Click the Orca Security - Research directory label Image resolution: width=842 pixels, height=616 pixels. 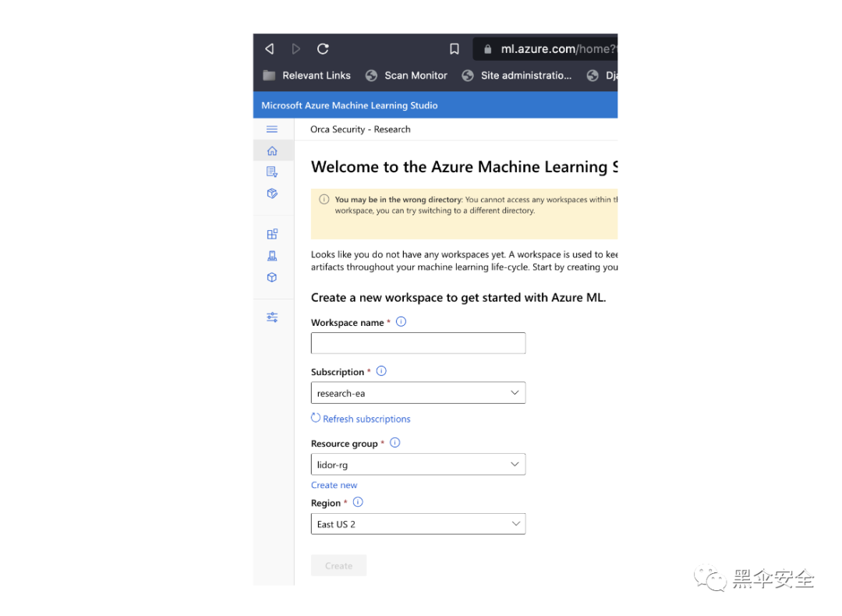coord(360,129)
